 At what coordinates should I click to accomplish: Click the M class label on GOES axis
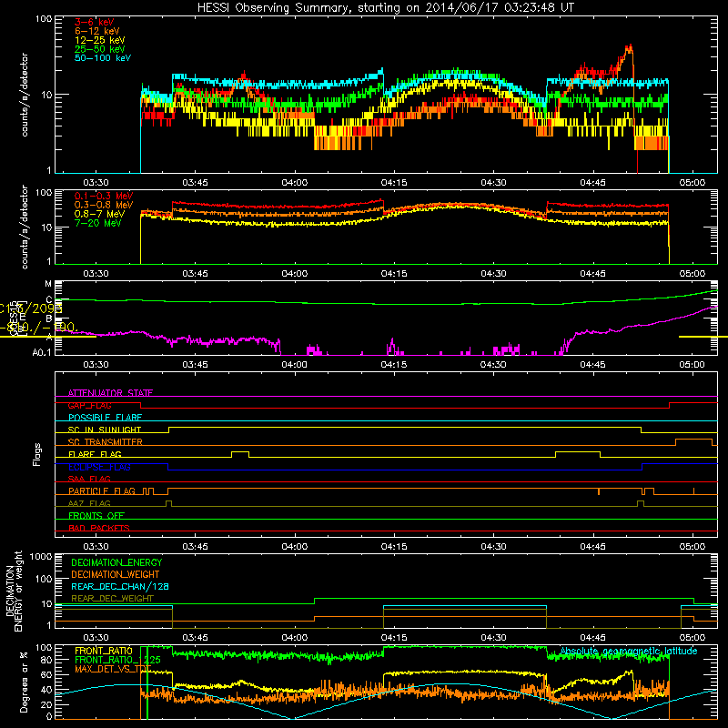click(49, 284)
